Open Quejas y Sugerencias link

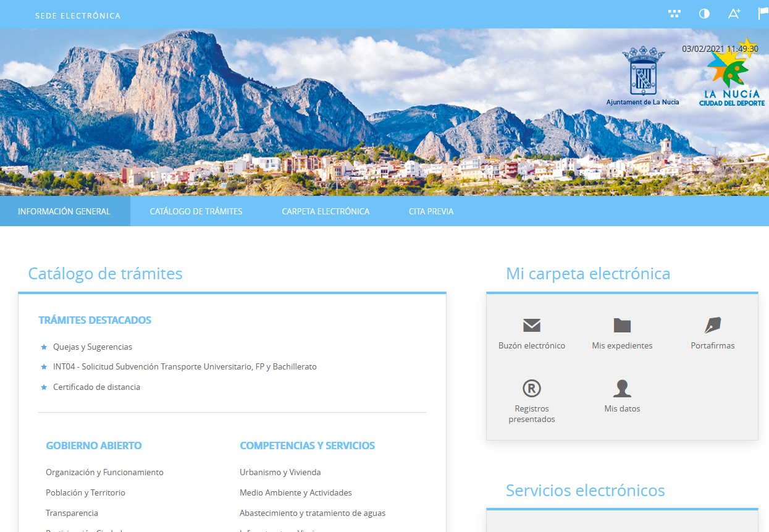[x=93, y=347]
